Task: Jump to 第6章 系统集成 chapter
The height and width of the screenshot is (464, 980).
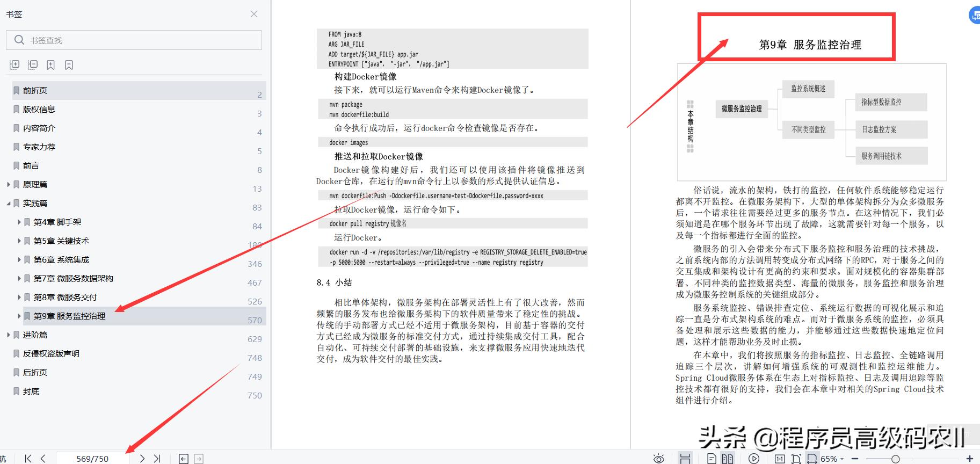Action: coord(61,259)
